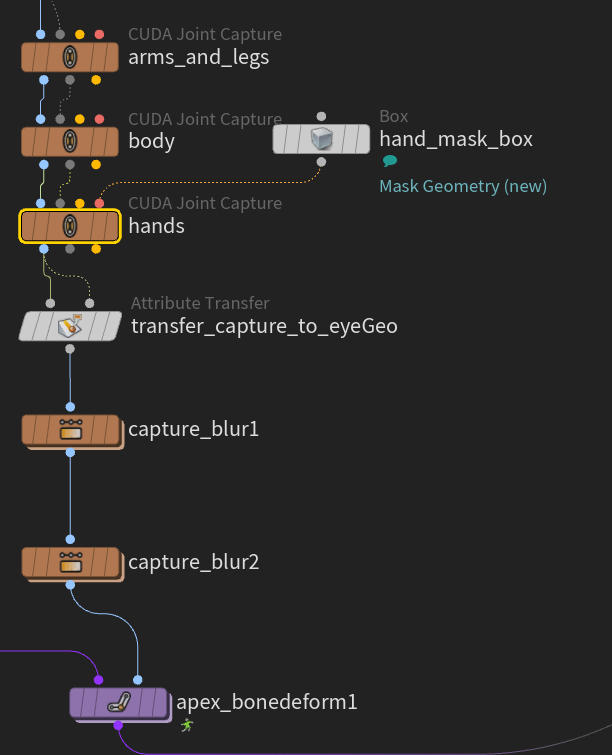This screenshot has height=755, width=612.
Task: Click the "Mask Geometry (new)" comment text
Action: coord(463,186)
